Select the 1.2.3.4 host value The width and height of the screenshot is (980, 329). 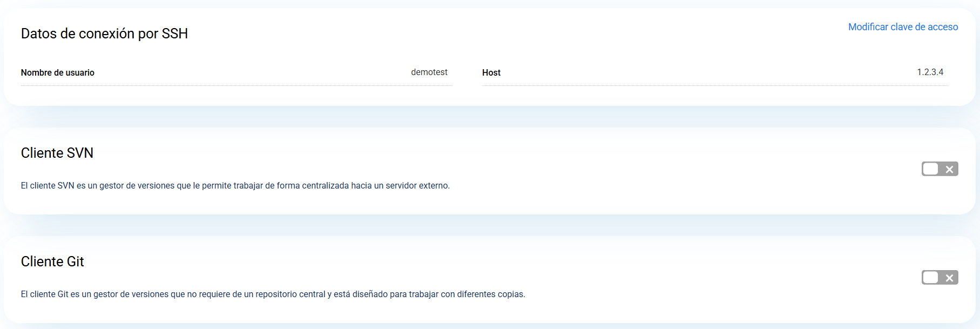point(930,72)
